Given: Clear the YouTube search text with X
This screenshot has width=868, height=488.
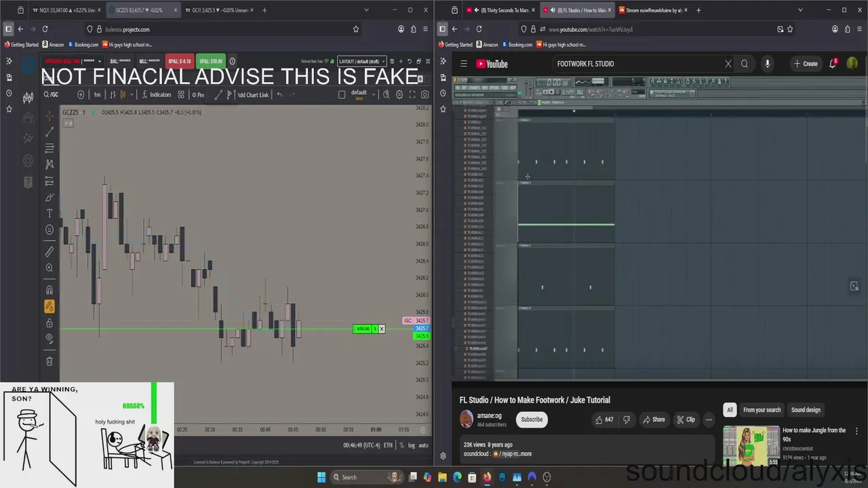Looking at the screenshot, I should point(728,64).
